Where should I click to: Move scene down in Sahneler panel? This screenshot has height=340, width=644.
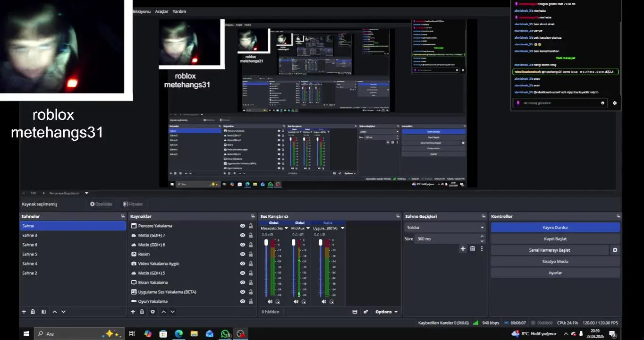[x=63, y=312]
